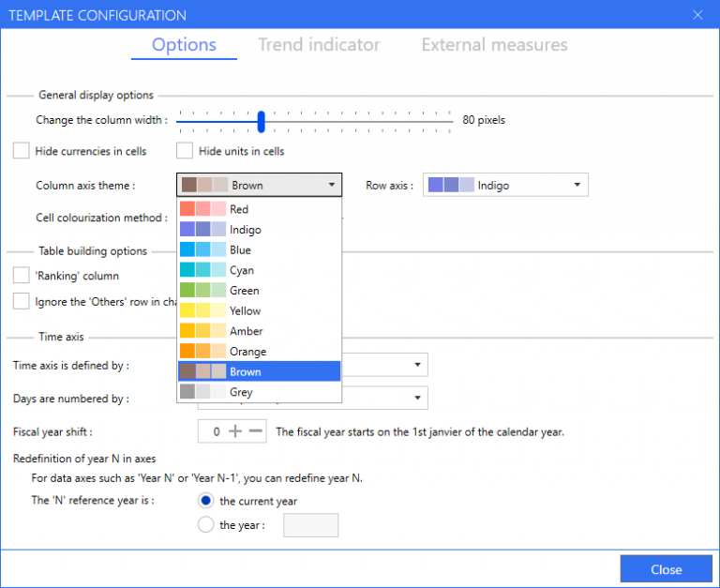The width and height of the screenshot is (720, 588).
Task: Click the reference year input box
Action: click(x=311, y=525)
